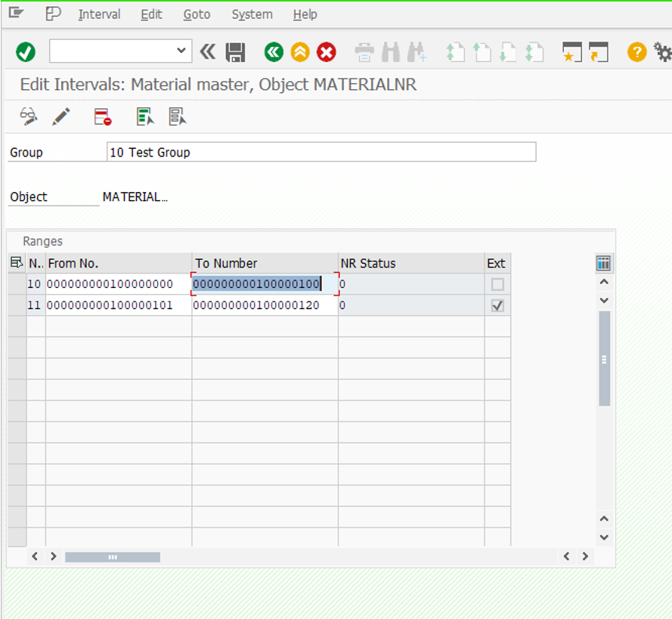Click the yellow Help question mark icon
Viewport: 672px width, 619px height.
coord(636,52)
